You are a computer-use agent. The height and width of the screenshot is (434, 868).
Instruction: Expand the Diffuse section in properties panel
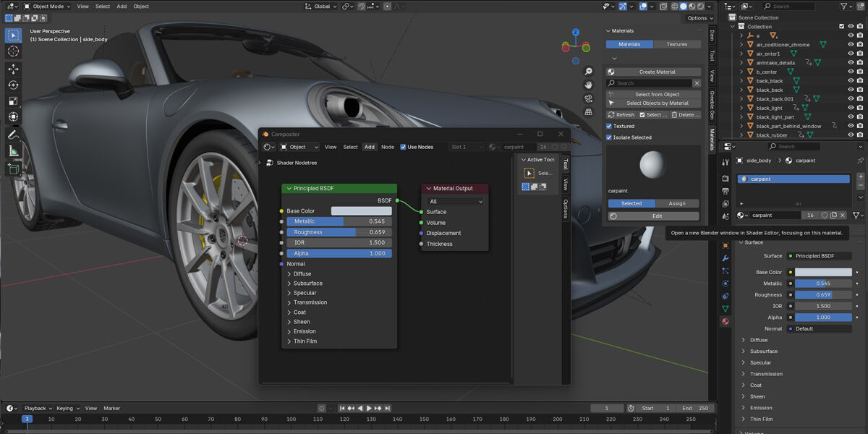click(x=744, y=340)
